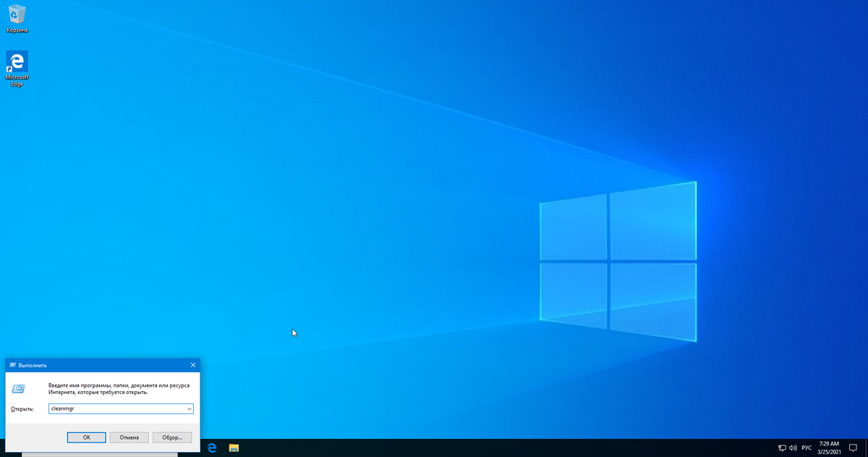
Task: Click the OK button in Выполнить dialog
Action: (86, 437)
